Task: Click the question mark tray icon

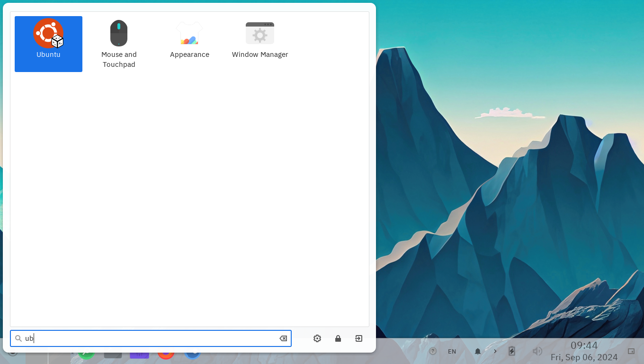Action: point(433,351)
